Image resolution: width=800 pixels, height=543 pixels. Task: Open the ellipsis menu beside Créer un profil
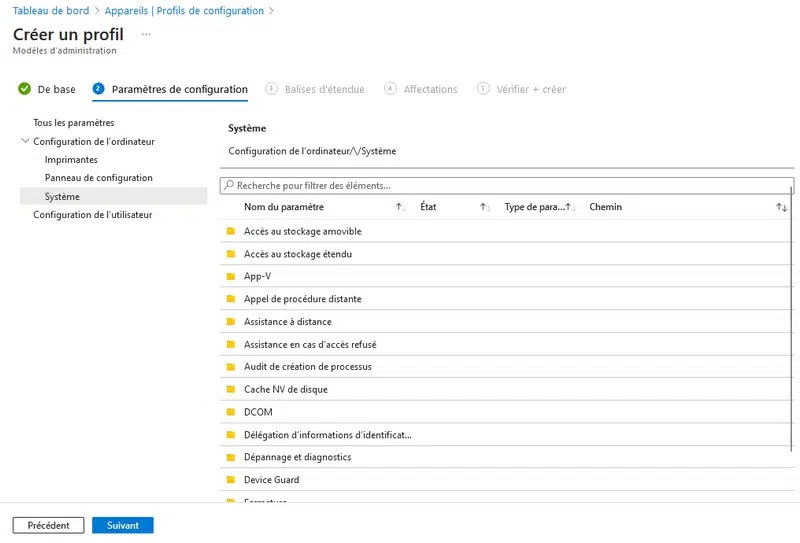tap(146, 34)
